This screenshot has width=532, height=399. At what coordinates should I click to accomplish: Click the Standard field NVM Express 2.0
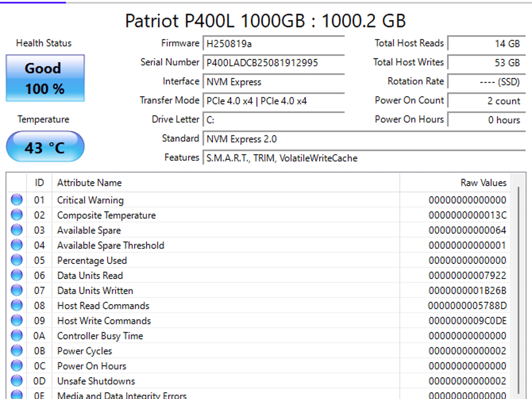364,139
